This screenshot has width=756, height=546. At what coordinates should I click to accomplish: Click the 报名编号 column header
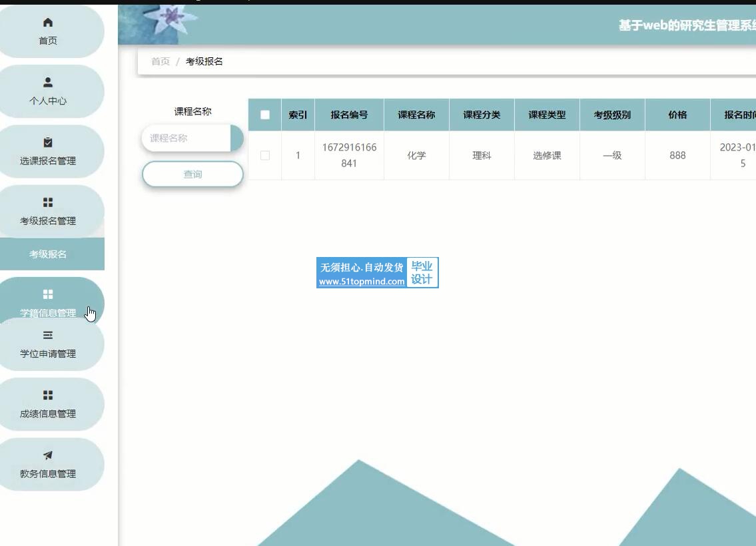[x=349, y=115]
